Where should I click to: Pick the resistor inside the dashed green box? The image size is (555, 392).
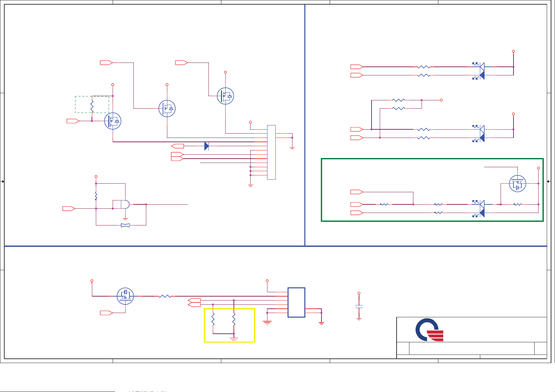pyautogui.click(x=92, y=105)
